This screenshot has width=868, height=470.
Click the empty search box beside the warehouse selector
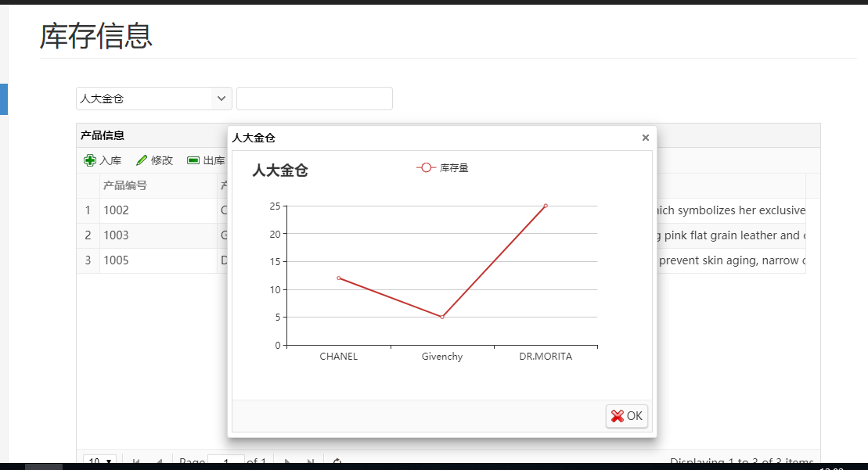pyautogui.click(x=315, y=99)
